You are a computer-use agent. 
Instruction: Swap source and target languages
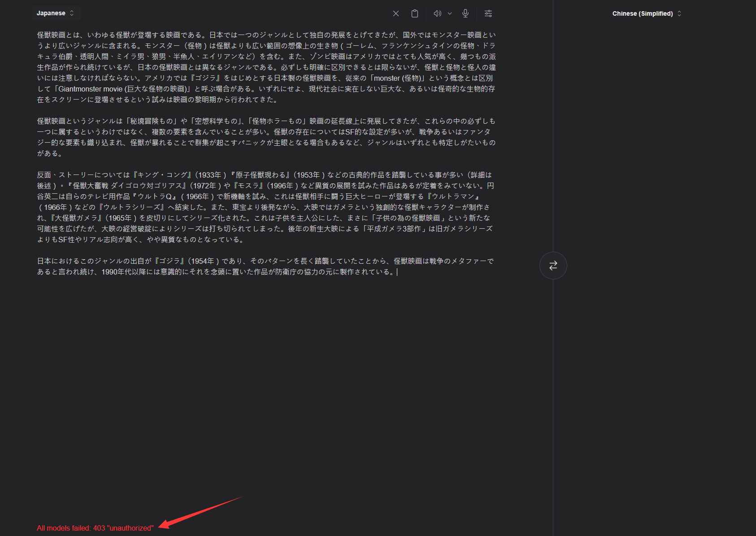(553, 266)
